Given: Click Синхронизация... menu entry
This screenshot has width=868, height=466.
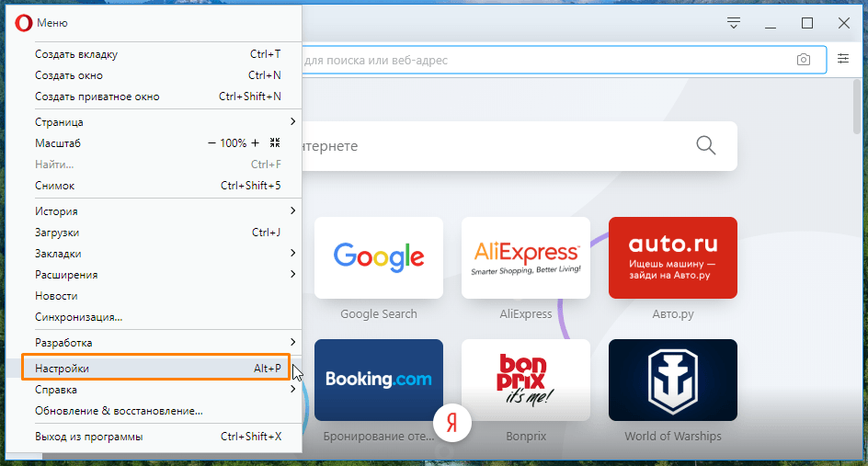Looking at the screenshot, I should (x=154, y=317).
